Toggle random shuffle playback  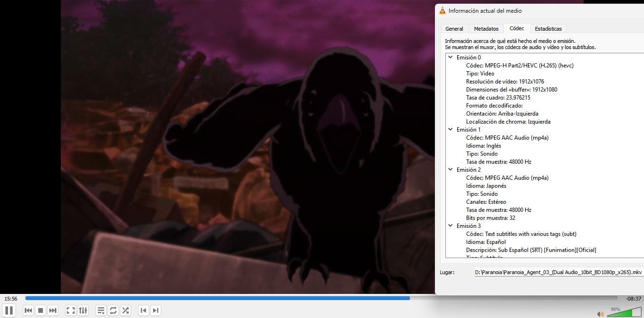125,310
